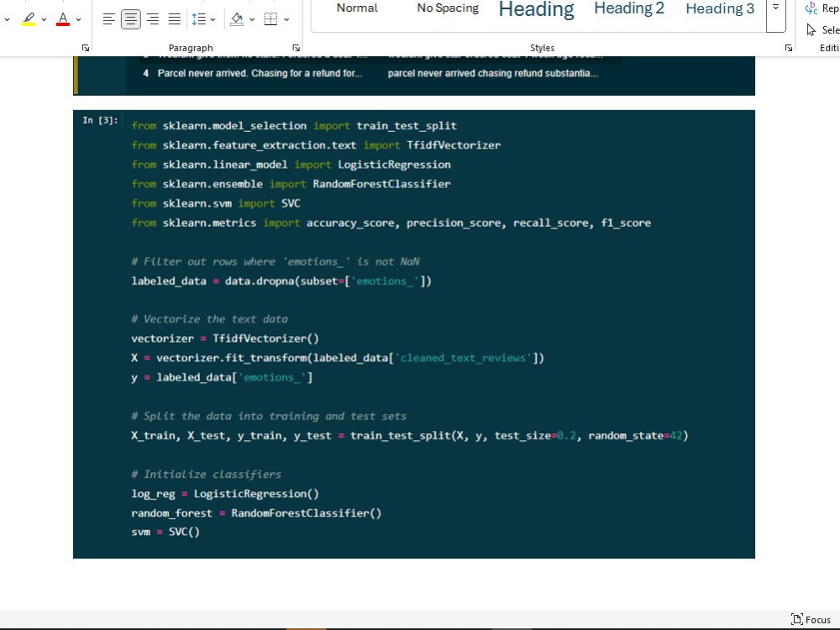Apply Heading 2 style
840x630 pixels.
629,8
